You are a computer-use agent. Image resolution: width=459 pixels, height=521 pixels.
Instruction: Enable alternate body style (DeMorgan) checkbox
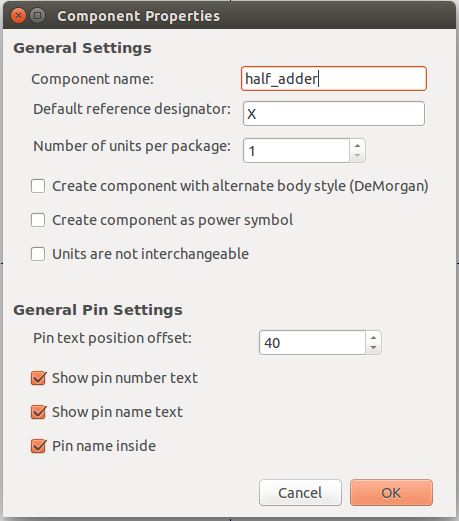(x=38, y=186)
